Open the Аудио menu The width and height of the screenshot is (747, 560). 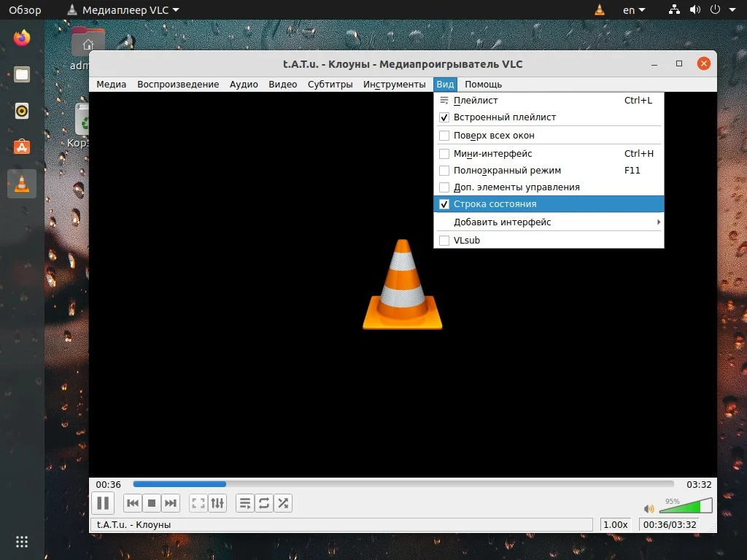tap(244, 84)
